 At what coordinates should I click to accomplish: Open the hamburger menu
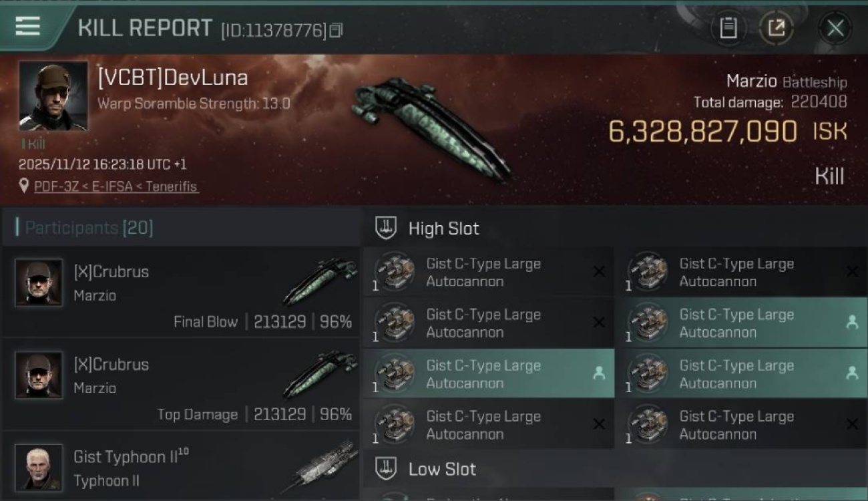pyautogui.click(x=28, y=27)
